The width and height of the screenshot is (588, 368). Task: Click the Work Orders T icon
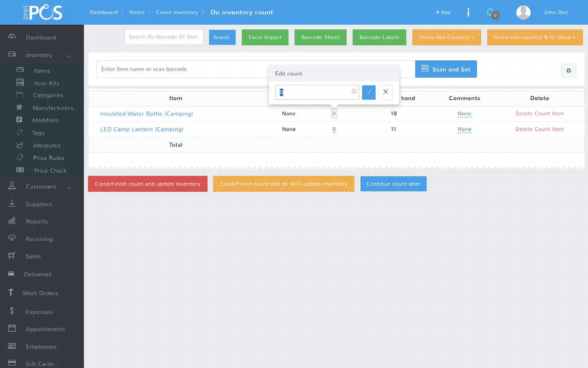click(x=11, y=292)
